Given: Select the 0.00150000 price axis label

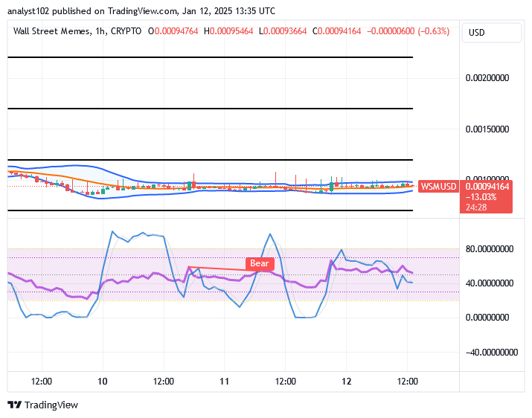Looking at the screenshot, I should [487, 129].
